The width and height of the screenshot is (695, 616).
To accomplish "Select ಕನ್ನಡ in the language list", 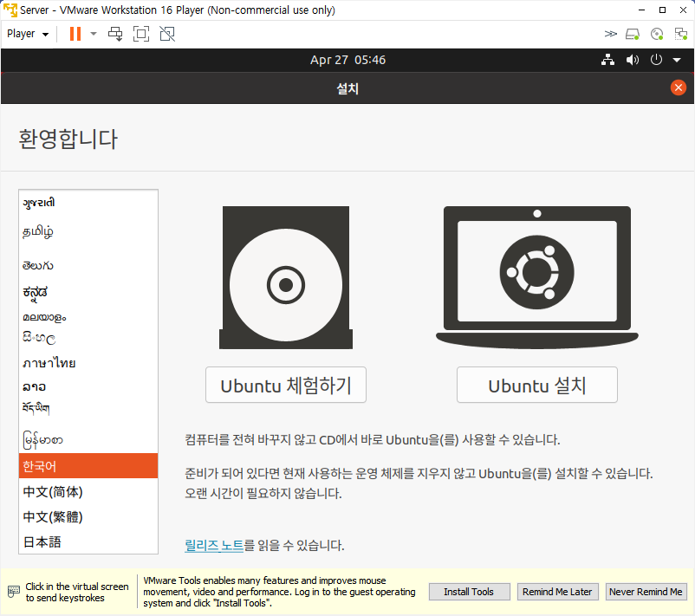I will pos(88,293).
